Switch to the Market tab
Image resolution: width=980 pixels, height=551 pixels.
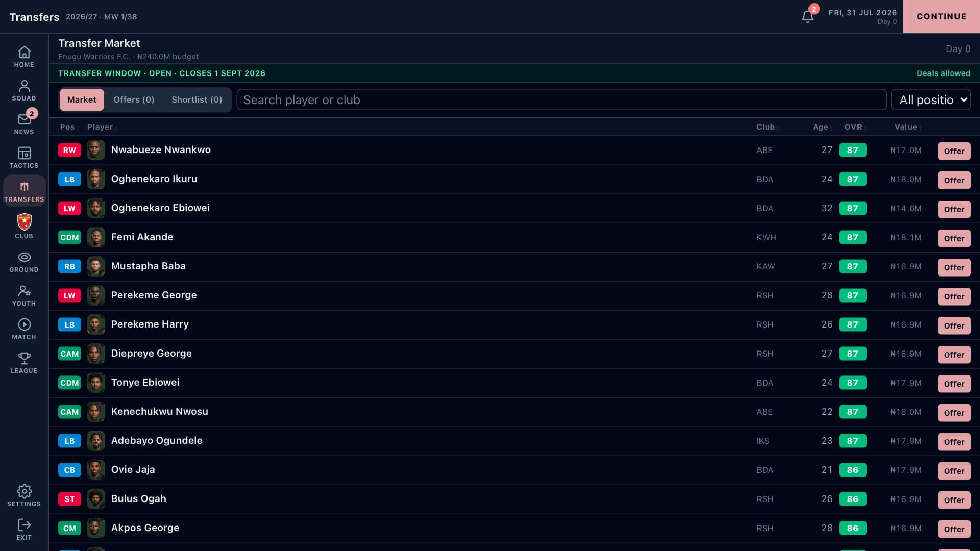coord(82,99)
